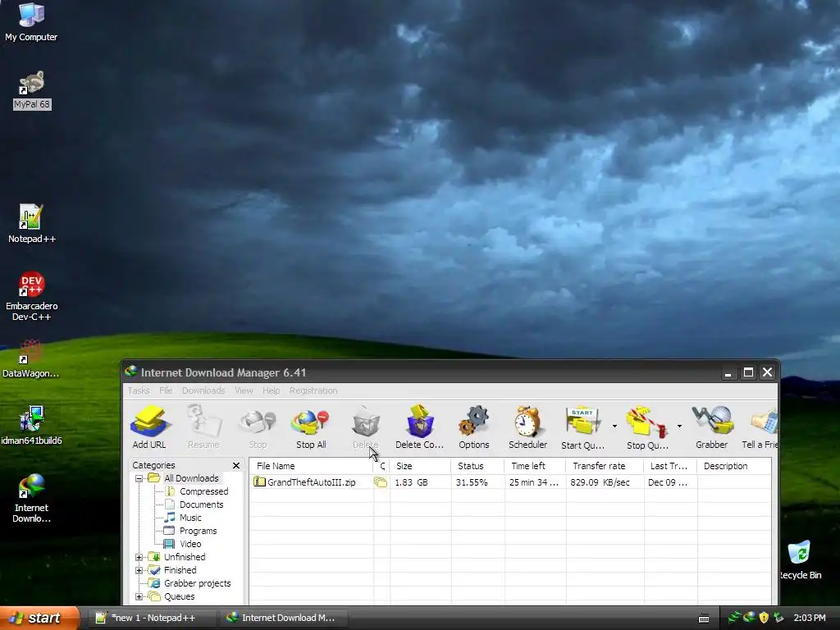840x630 pixels.
Task: Click the Resume toolbar icon
Action: click(203, 427)
